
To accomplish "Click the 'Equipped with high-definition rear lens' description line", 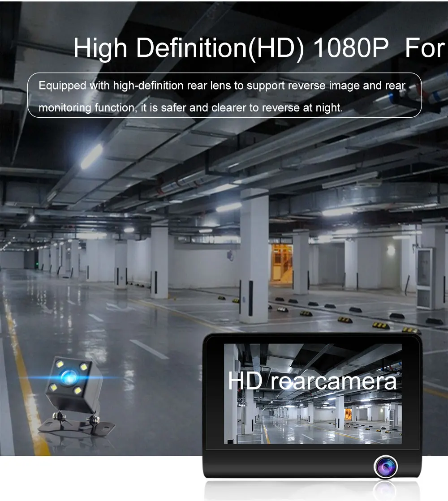I will [222, 86].
